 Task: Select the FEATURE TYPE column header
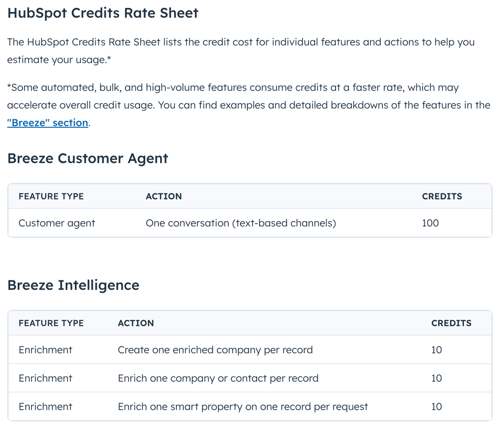coord(51,196)
